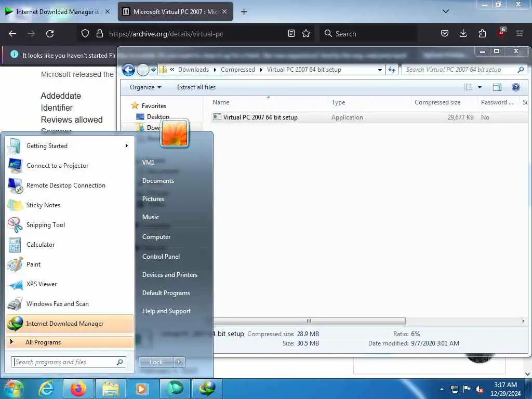Bookmark this page with star
532x399 pixels.
click(306, 33)
